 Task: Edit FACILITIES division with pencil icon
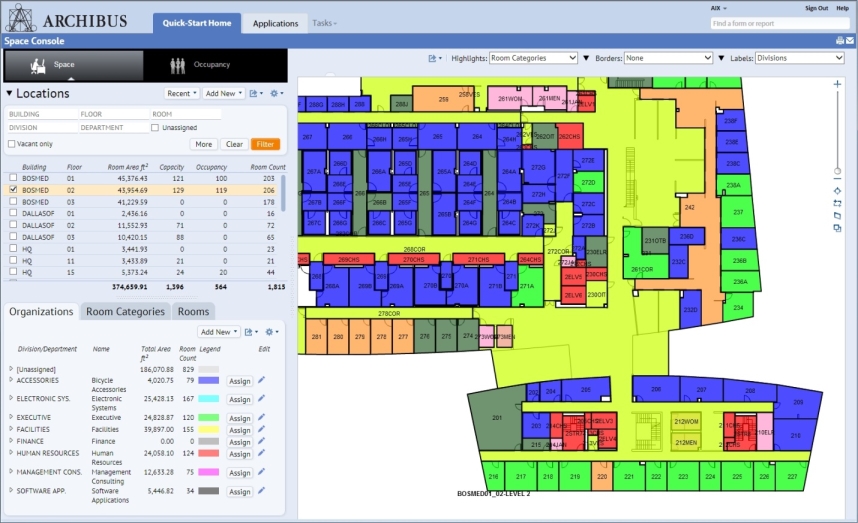click(262, 429)
